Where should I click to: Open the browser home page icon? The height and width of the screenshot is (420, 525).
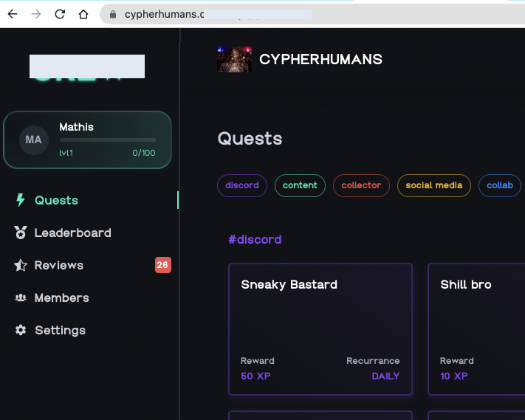click(x=83, y=14)
